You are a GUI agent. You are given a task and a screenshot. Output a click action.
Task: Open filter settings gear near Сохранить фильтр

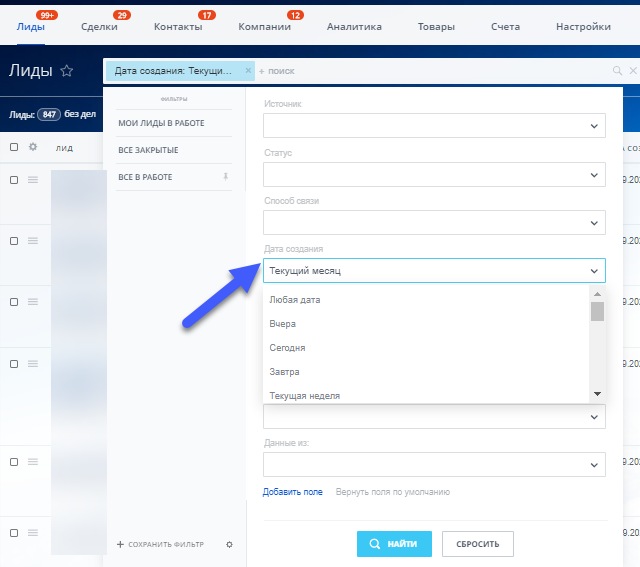coord(229,545)
